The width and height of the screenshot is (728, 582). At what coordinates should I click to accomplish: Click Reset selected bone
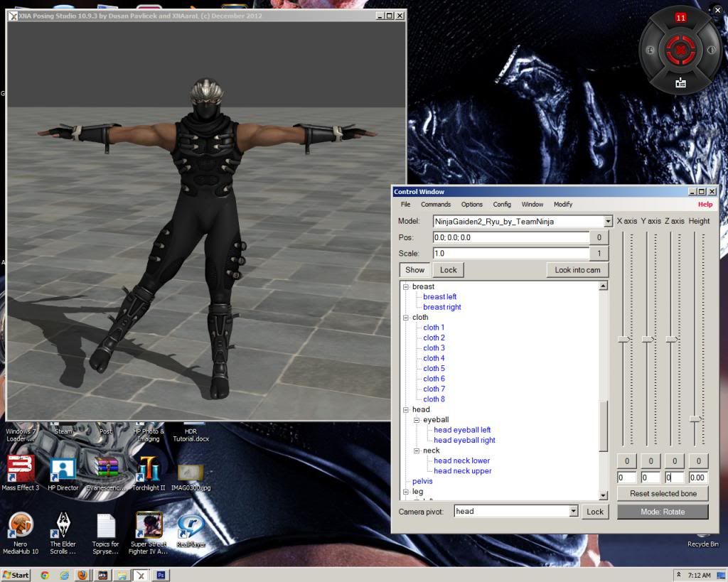(x=663, y=493)
